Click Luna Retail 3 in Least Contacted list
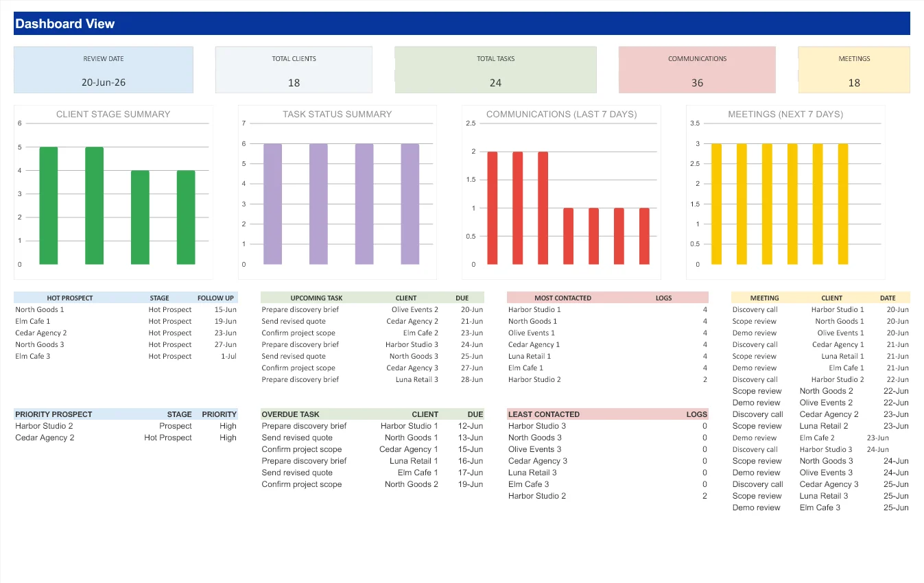Viewport: 924px width, 583px height. tap(532, 473)
